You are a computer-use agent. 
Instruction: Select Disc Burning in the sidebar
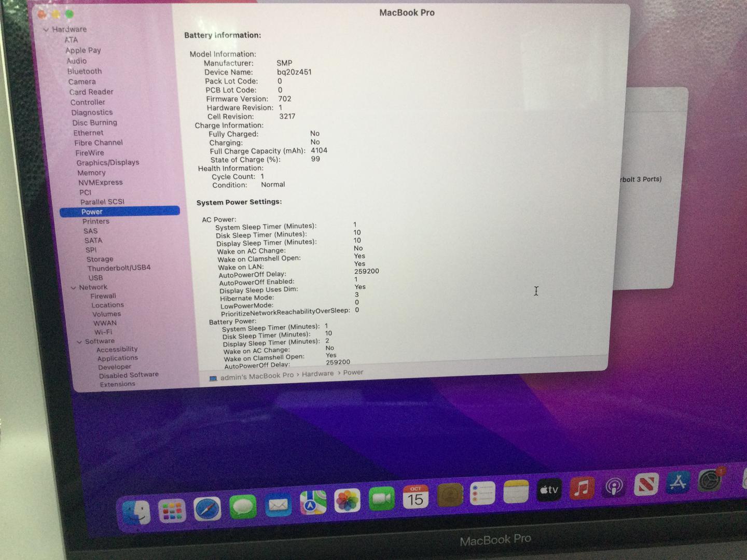pos(94,122)
